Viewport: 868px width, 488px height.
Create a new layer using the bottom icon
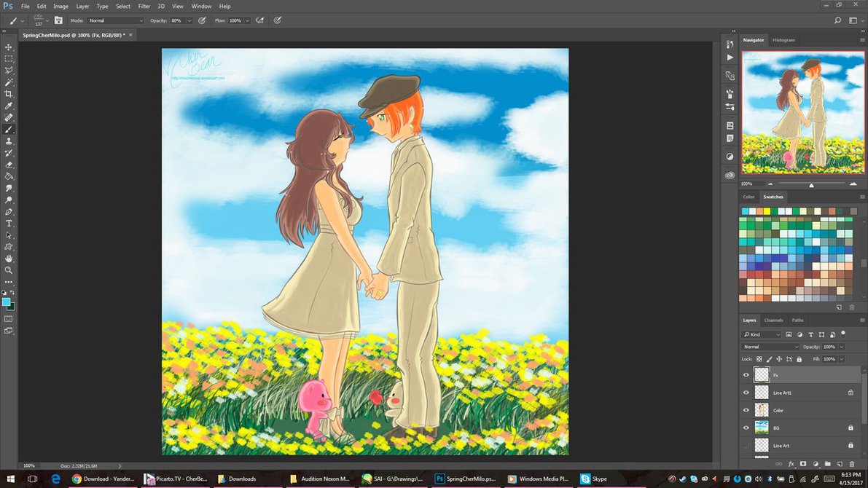(x=840, y=464)
